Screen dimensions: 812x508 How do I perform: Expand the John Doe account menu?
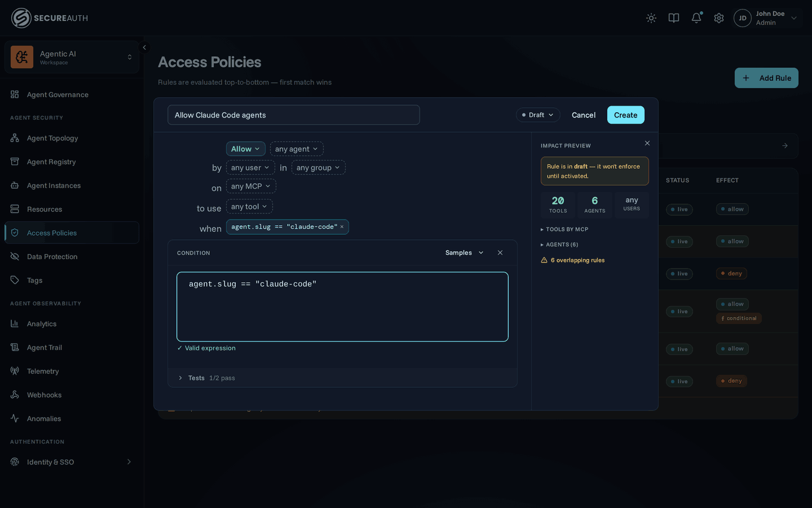click(x=794, y=18)
